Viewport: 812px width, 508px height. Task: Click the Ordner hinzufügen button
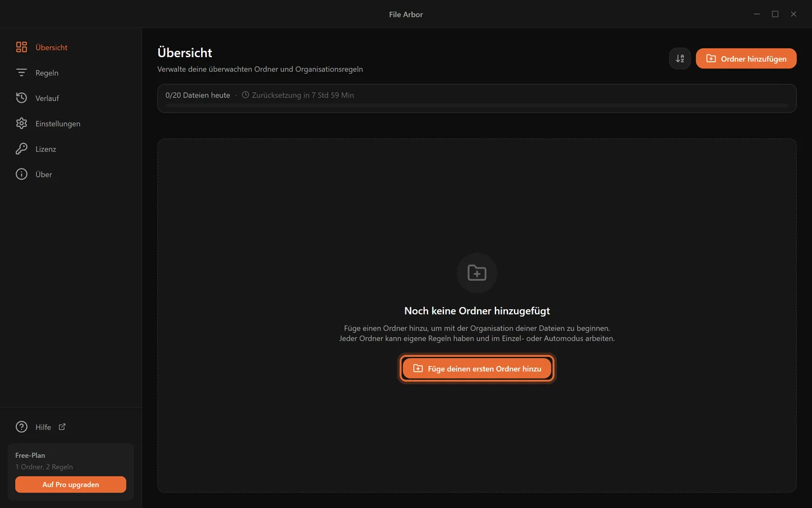746,58
